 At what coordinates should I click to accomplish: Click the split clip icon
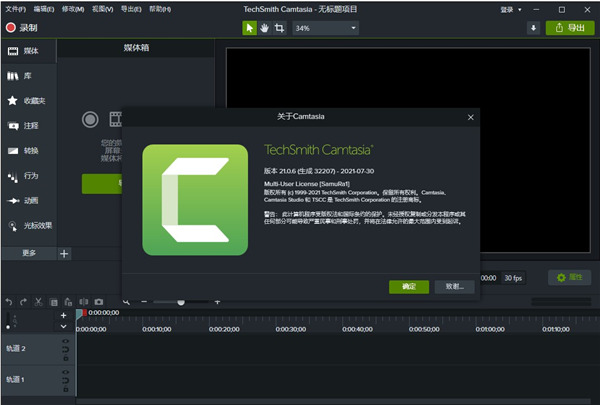84,302
